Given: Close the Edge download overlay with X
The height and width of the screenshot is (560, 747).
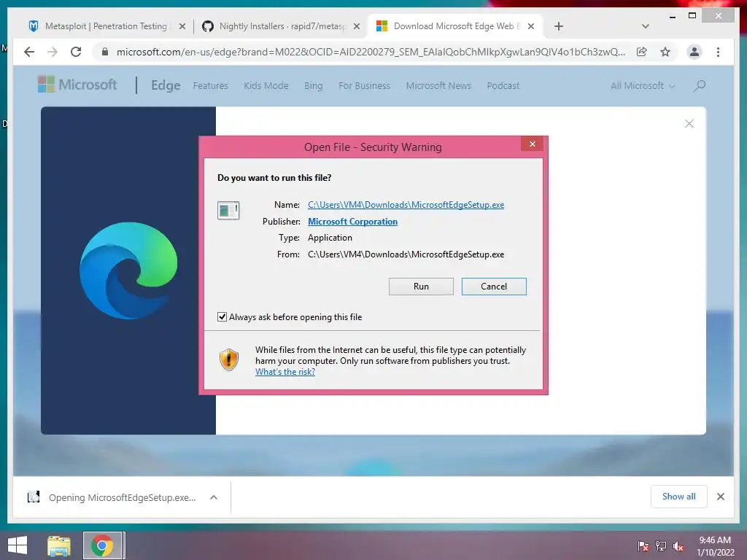Looking at the screenshot, I should (689, 124).
